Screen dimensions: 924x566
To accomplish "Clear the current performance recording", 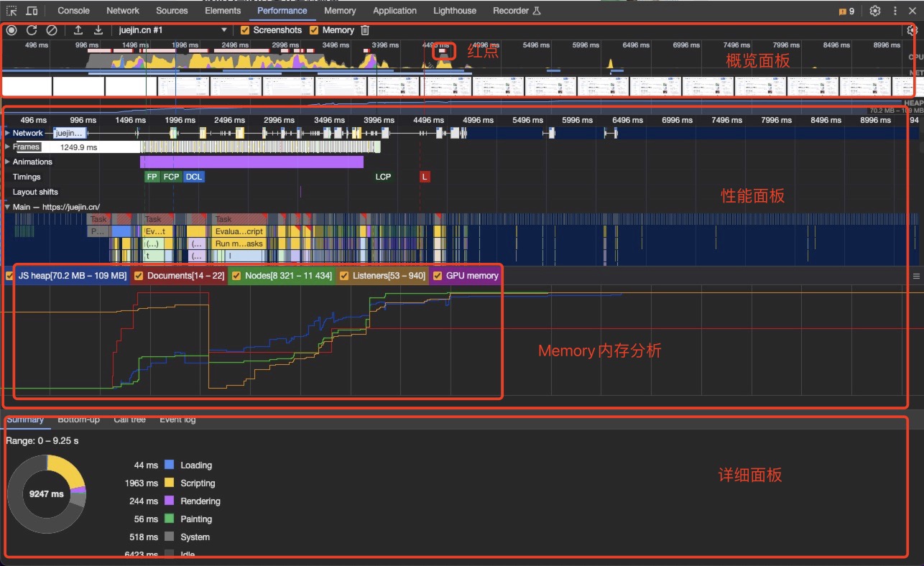I will coord(52,30).
